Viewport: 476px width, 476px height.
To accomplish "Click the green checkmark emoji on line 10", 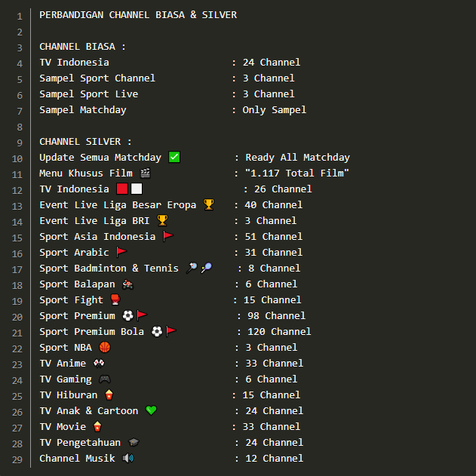I will [x=174, y=157].
